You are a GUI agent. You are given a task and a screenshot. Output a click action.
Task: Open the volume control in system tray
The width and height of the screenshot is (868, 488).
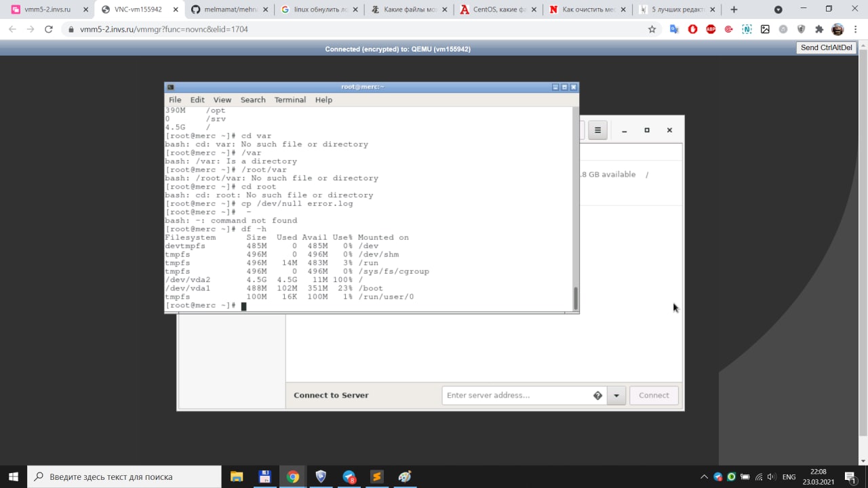[772, 477]
